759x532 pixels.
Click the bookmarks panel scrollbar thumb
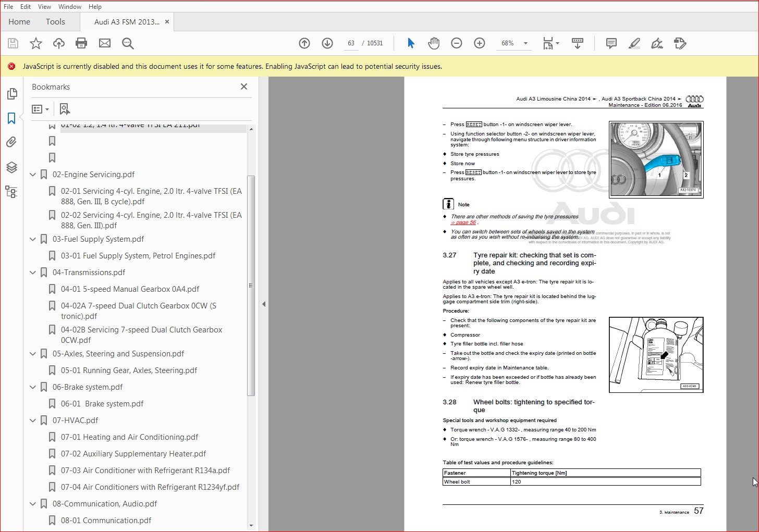coord(251,286)
